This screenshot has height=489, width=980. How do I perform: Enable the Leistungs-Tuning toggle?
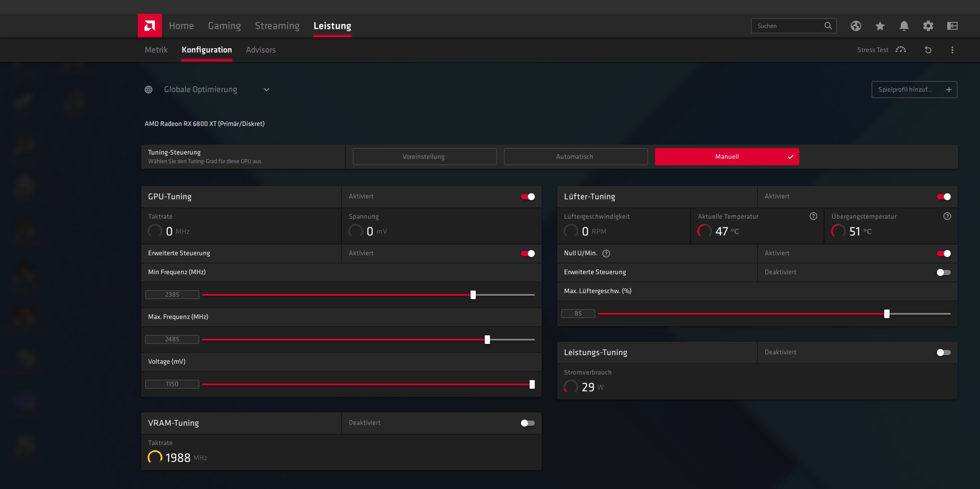[943, 353]
